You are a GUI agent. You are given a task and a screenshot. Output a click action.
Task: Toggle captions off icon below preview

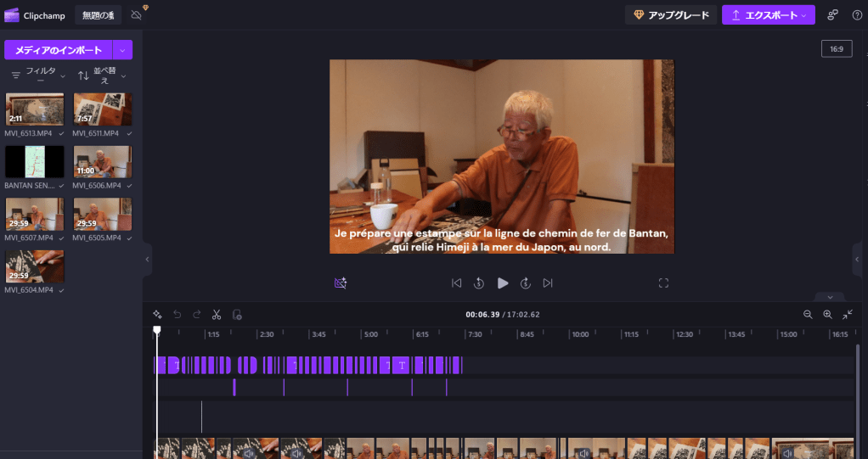click(341, 283)
